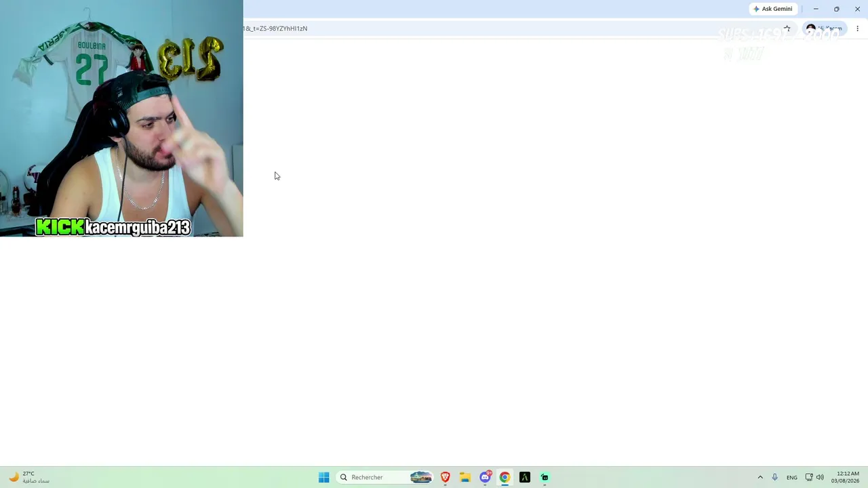
Task: Open the Chrome profile button
Action: (x=824, y=28)
